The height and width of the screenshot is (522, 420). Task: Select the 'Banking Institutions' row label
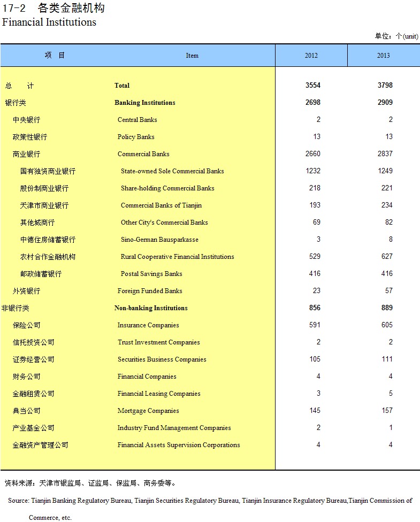144,103
